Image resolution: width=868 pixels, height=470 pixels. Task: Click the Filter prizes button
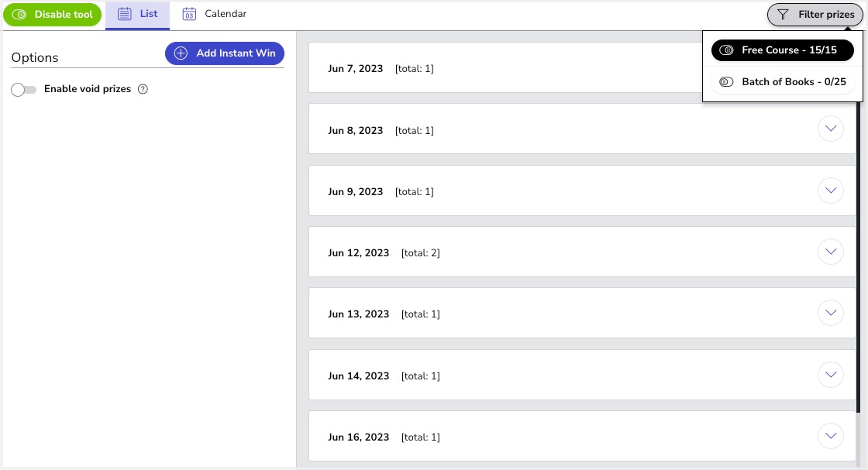pos(816,15)
